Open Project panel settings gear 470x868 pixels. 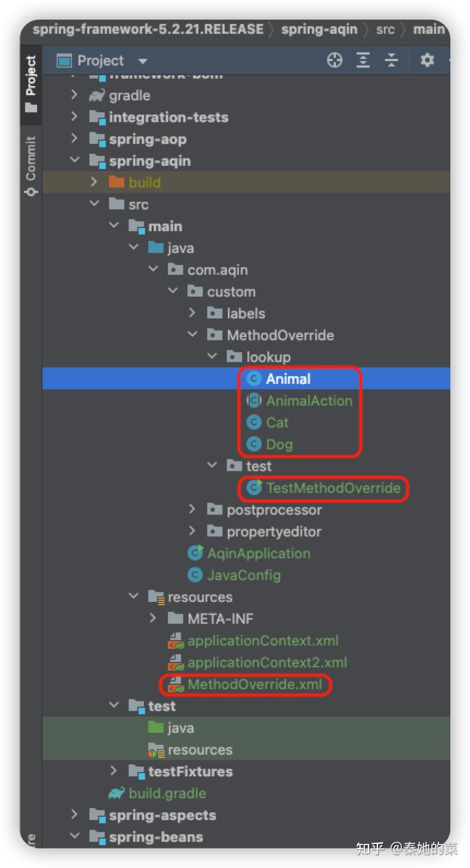coord(427,60)
